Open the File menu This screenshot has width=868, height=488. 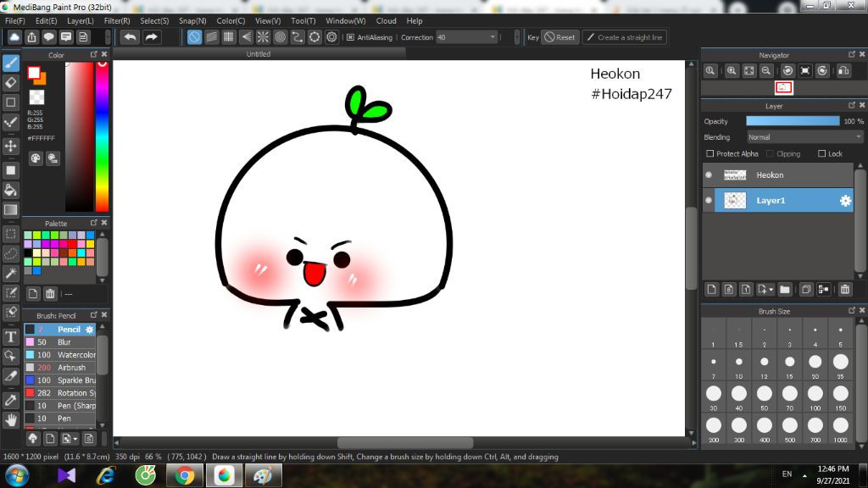(x=15, y=21)
